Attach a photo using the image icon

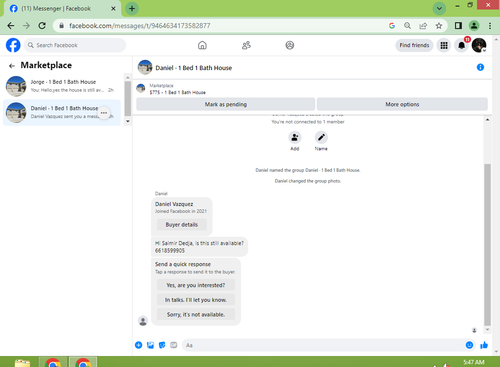point(150,345)
